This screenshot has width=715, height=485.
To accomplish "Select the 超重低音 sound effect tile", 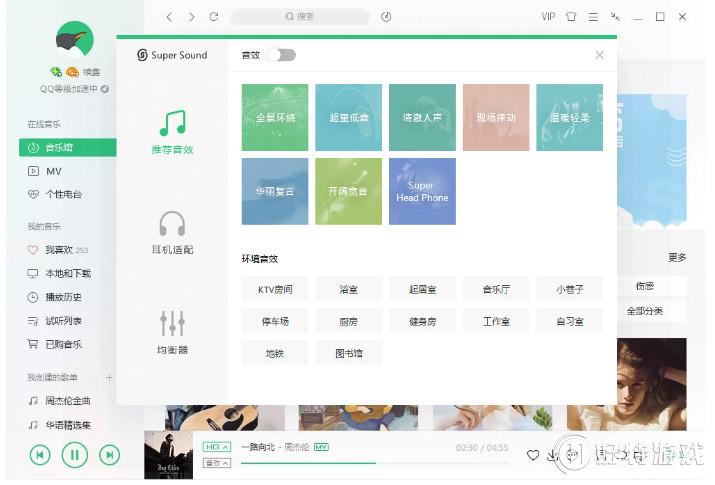I will (348, 118).
